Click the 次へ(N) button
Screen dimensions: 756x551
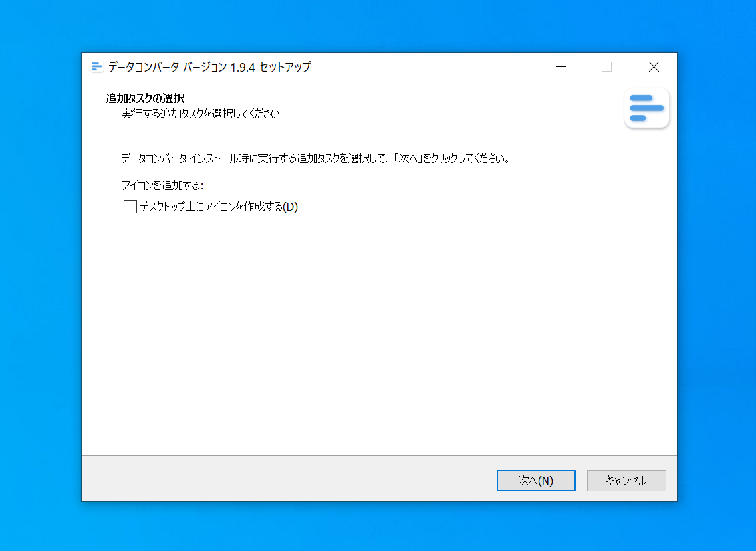click(536, 480)
